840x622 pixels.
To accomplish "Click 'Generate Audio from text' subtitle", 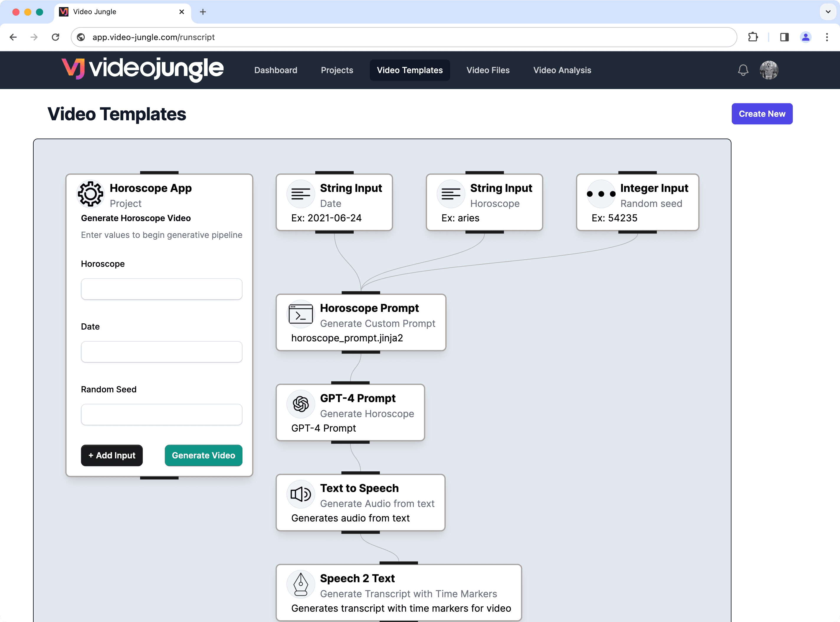I will pos(377,503).
